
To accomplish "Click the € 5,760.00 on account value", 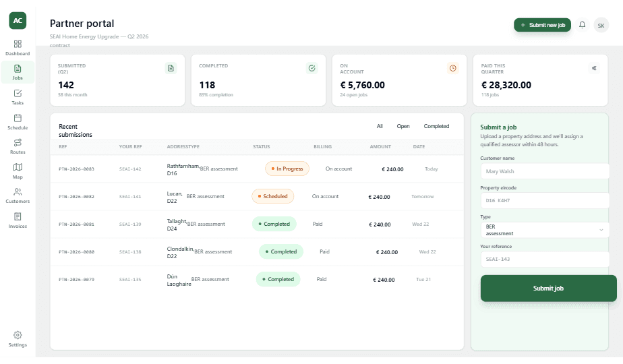I will pos(362,85).
